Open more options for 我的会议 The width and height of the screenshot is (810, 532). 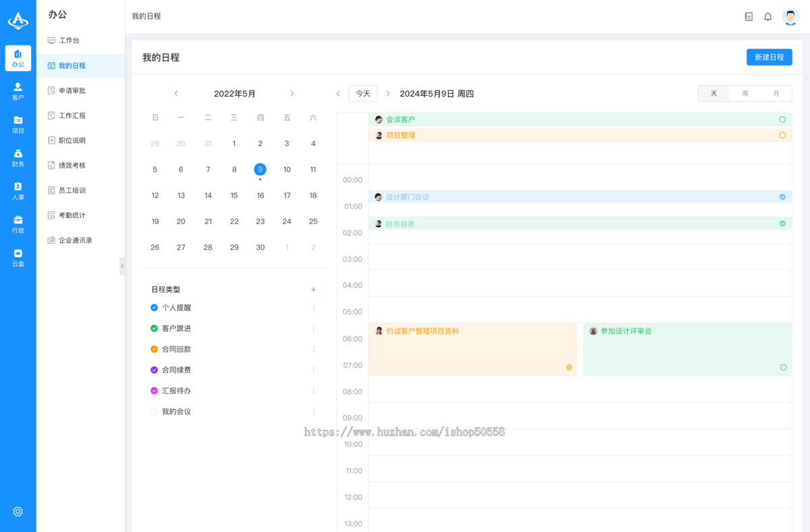(x=313, y=412)
